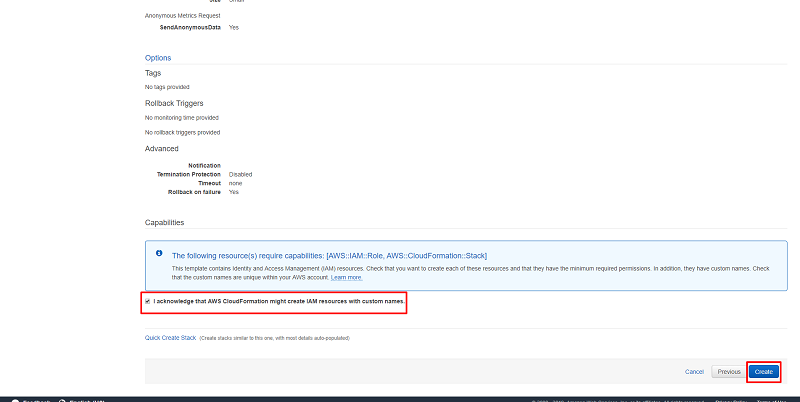Select the Options section heading

[x=158, y=58]
